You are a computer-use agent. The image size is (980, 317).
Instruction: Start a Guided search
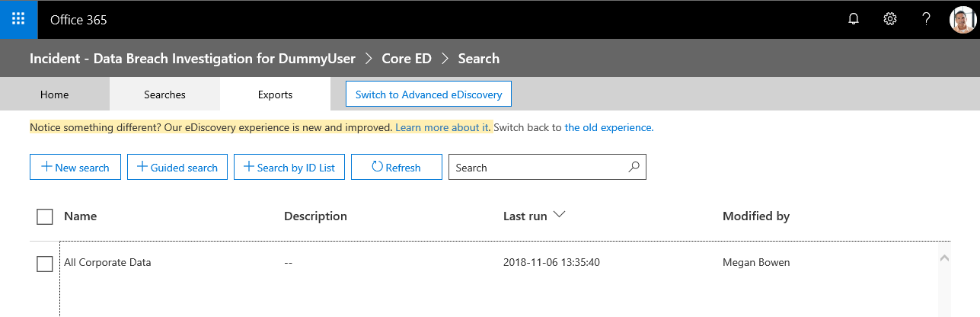(177, 168)
